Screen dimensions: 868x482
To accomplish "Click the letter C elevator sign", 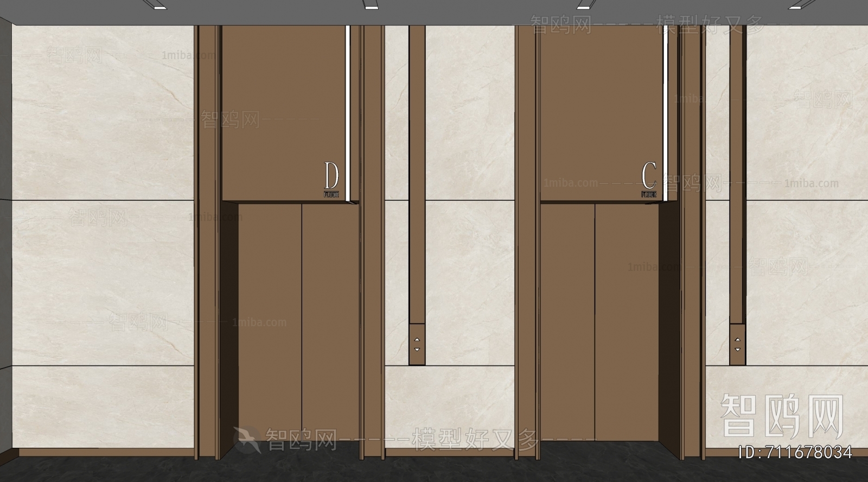I will click(x=649, y=175).
